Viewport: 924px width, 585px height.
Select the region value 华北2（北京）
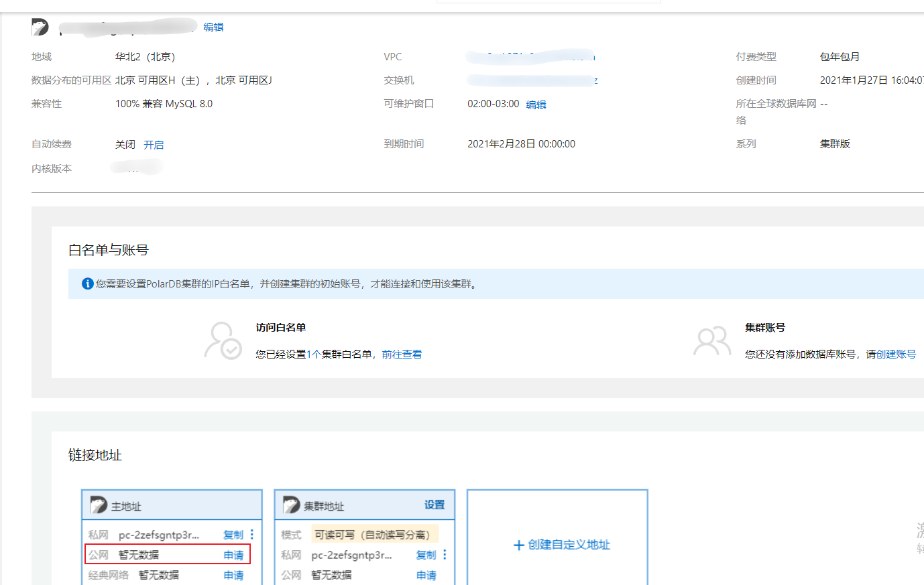click(x=145, y=57)
